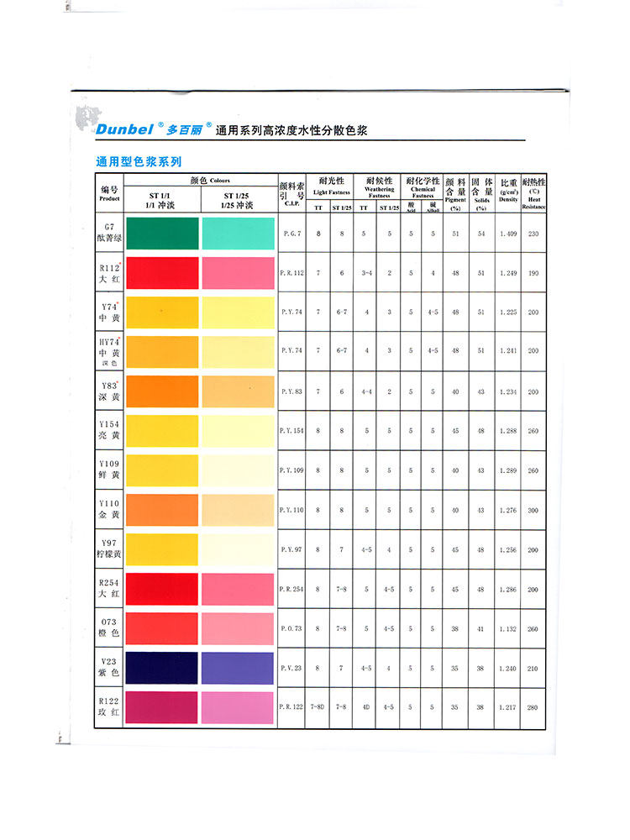630x840 pixels.
Task: Click the 'P.R.112' pigment index cell
Action: 292,273
